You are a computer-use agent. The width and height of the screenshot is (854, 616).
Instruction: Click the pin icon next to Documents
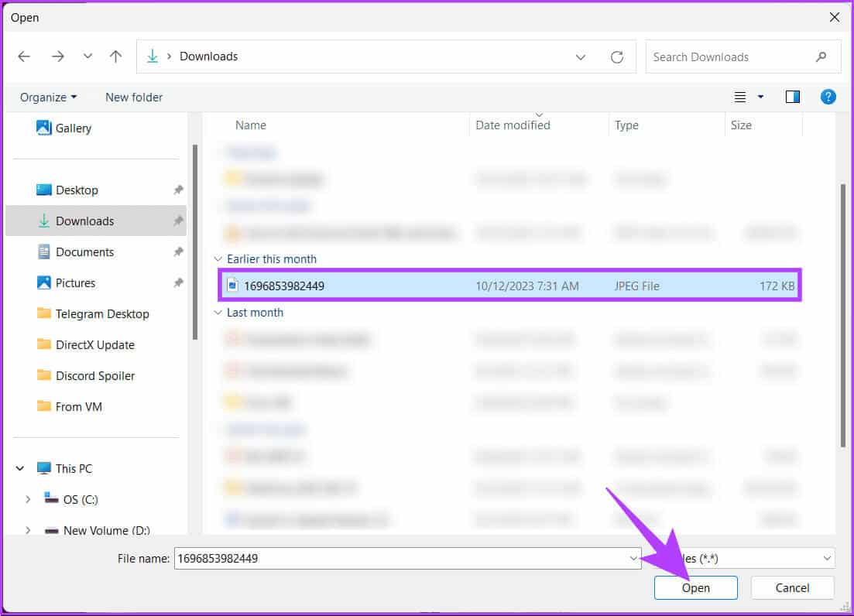point(178,252)
